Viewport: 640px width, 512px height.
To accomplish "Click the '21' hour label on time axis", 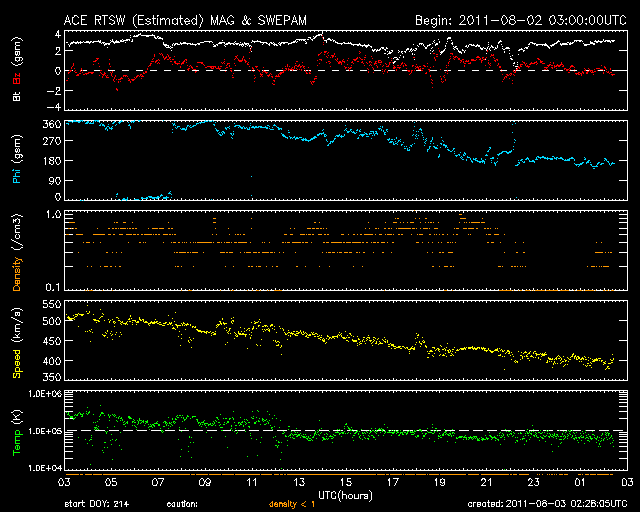I will pyautogui.click(x=487, y=483).
